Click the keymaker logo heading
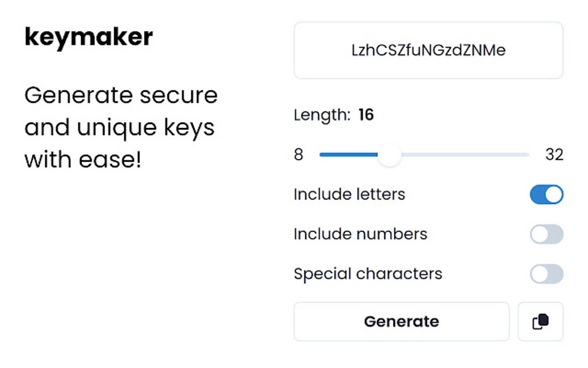Image resolution: width=588 pixels, height=368 pixels. pyautogui.click(x=88, y=36)
